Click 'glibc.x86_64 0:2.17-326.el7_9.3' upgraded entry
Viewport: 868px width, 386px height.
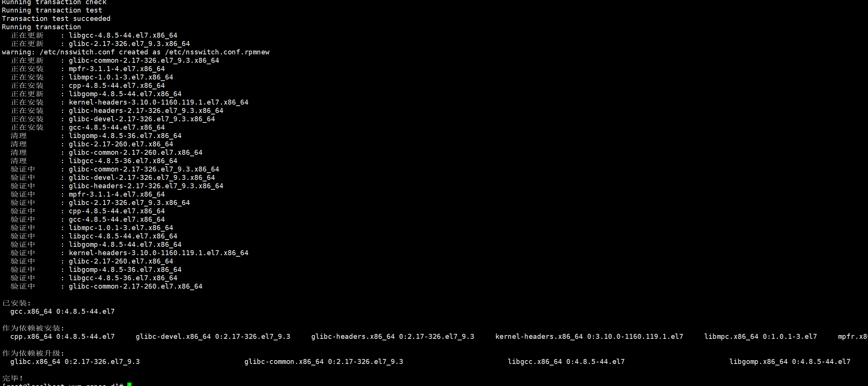coord(75,362)
